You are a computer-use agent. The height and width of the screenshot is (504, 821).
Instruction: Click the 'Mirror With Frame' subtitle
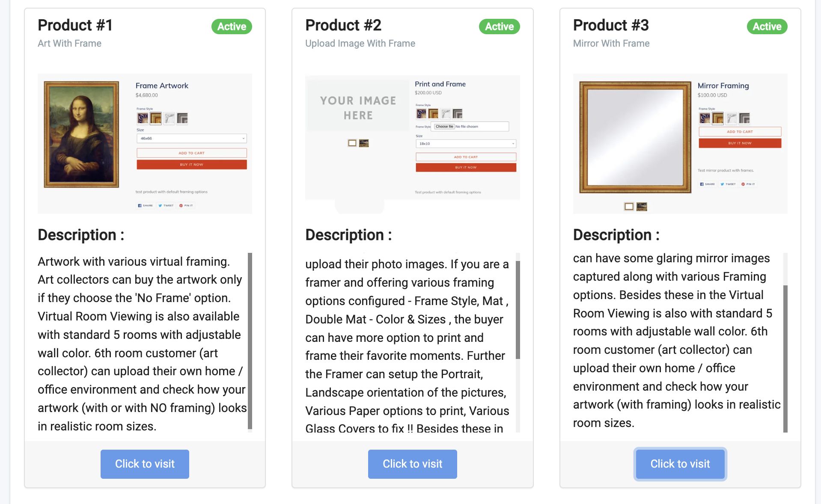click(x=611, y=43)
